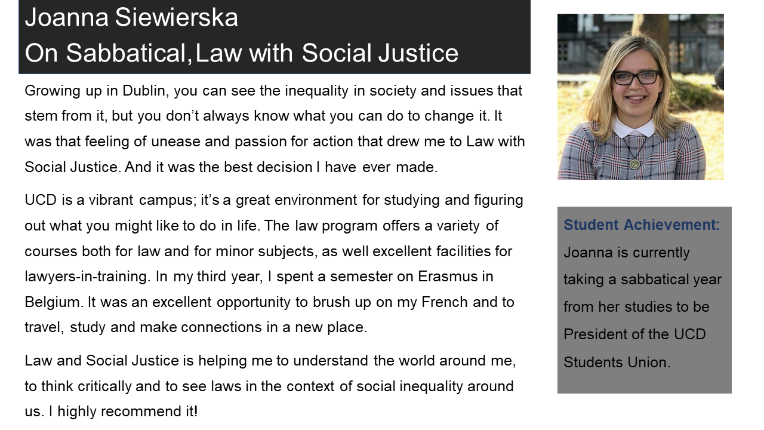Click the subtitle 'On Sabbatical, Law with Social Justice'
Image resolution: width=764 pixels, height=430 pixels.
click(242, 53)
